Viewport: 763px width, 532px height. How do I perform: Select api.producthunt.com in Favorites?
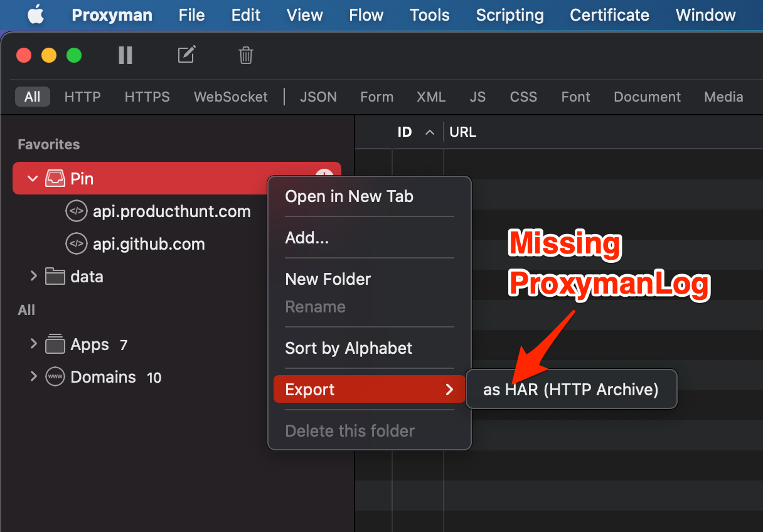(x=172, y=211)
